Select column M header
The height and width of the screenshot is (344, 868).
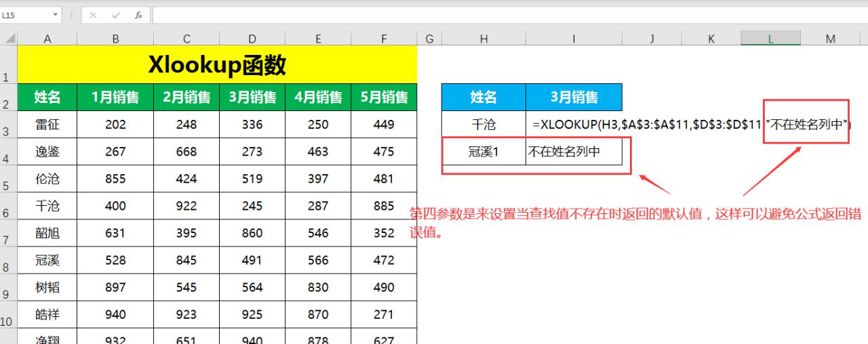[831, 39]
